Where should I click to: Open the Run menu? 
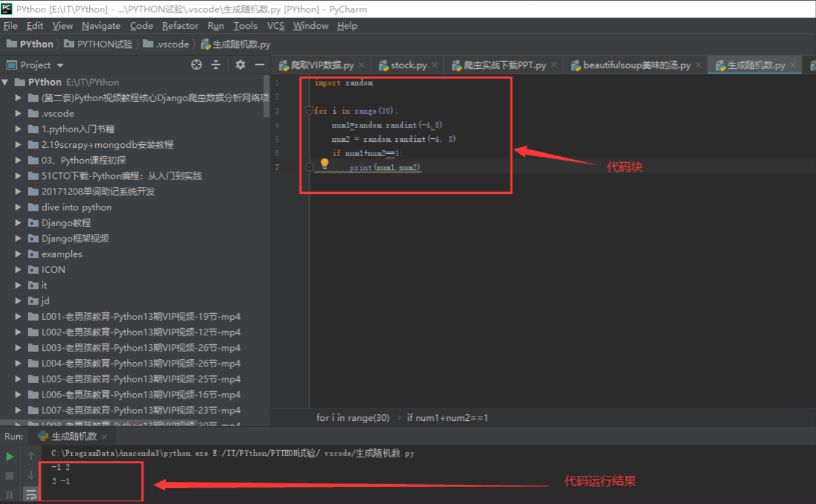(x=216, y=26)
